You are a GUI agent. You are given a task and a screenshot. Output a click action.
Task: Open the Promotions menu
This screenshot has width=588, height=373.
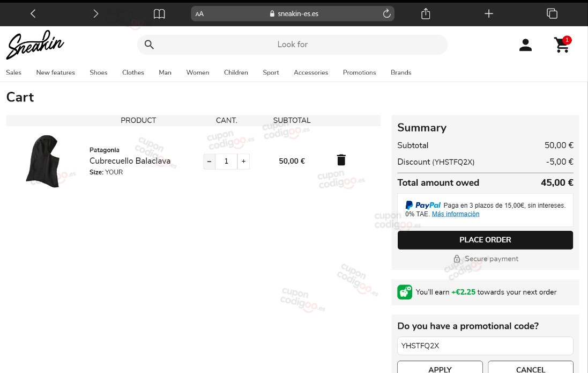pos(359,72)
